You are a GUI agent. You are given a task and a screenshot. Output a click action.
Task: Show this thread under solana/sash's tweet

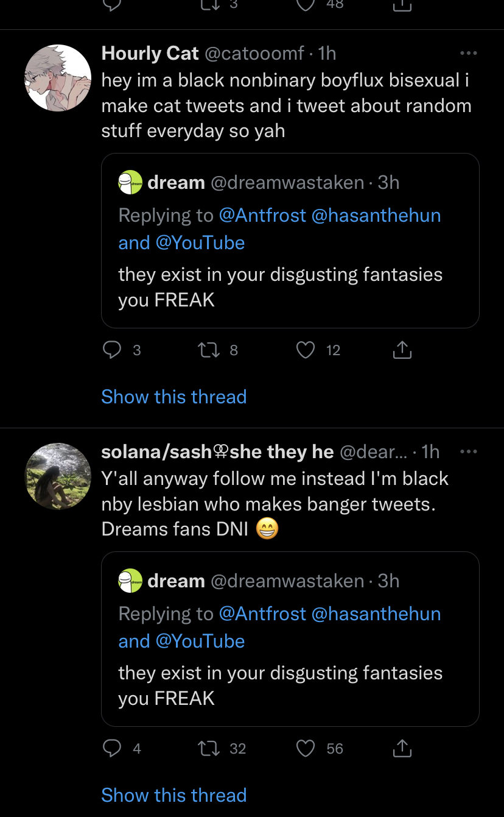click(174, 795)
